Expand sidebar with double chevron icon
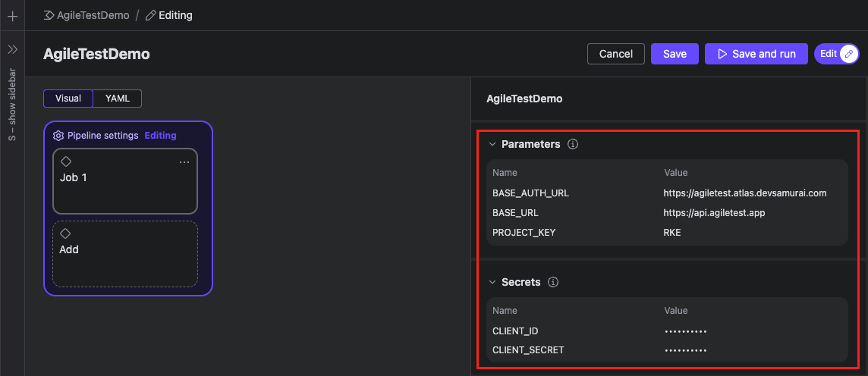The image size is (868, 376). pos(12,49)
